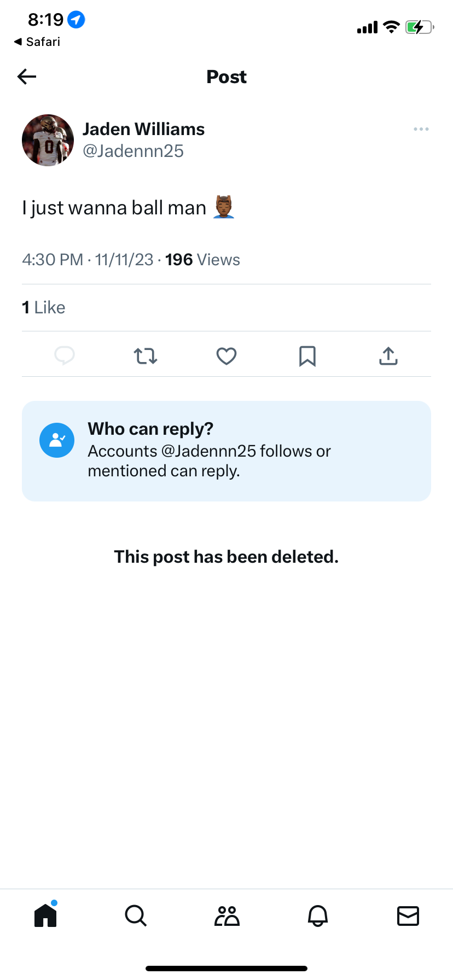
Task: Tap Jaden Williams profile picture
Action: coord(48,140)
